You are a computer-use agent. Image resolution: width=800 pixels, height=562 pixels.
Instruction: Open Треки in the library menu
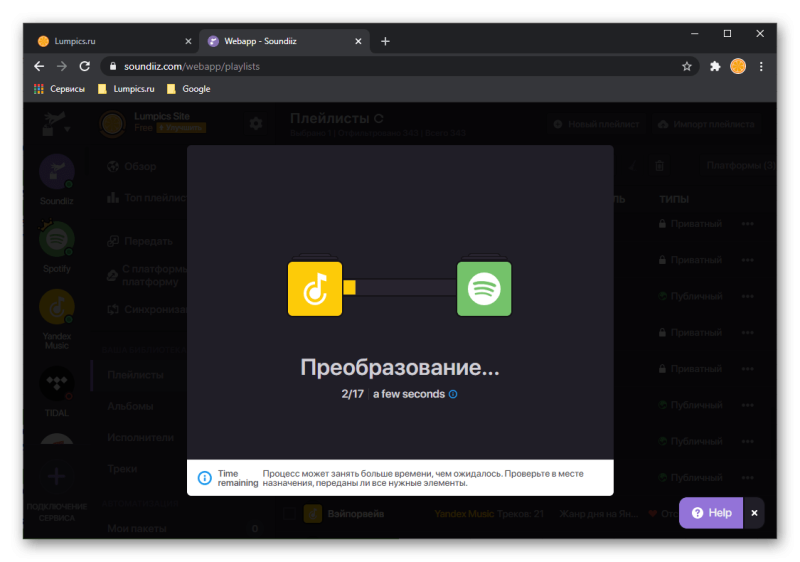point(122,469)
